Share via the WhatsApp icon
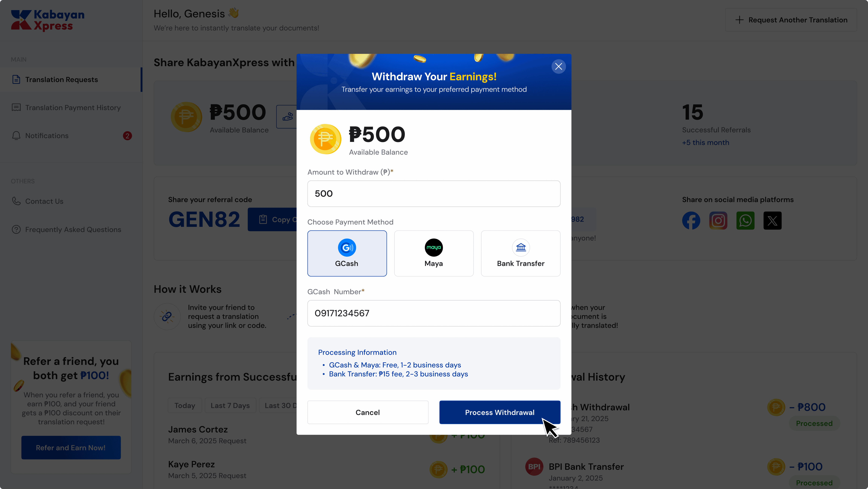The width and height of the screenshot is (868, 489). 745,221
